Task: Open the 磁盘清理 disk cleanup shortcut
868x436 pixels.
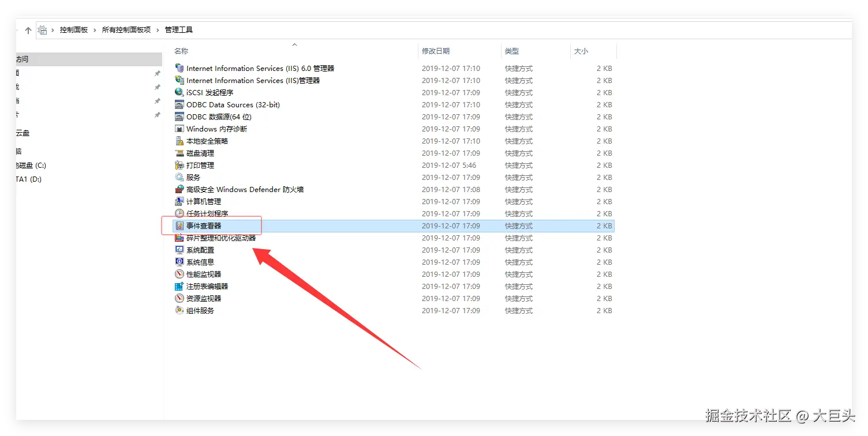Action: click(201, 153)
